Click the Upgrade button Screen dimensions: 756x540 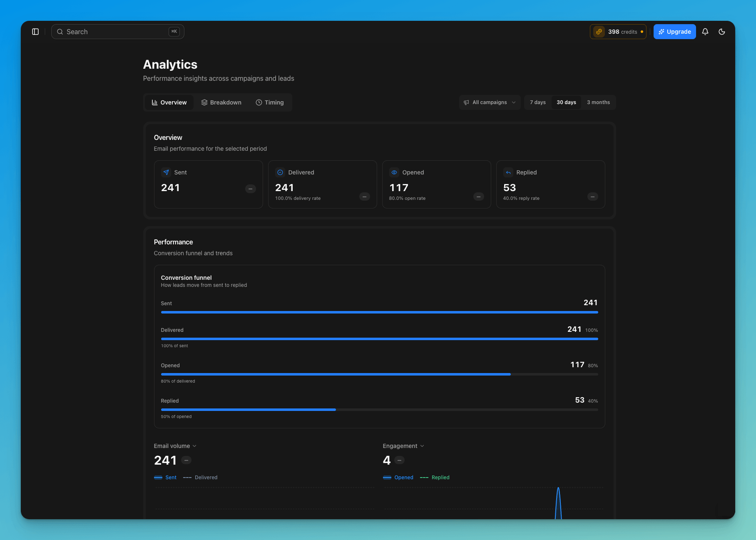coord(674,32)
